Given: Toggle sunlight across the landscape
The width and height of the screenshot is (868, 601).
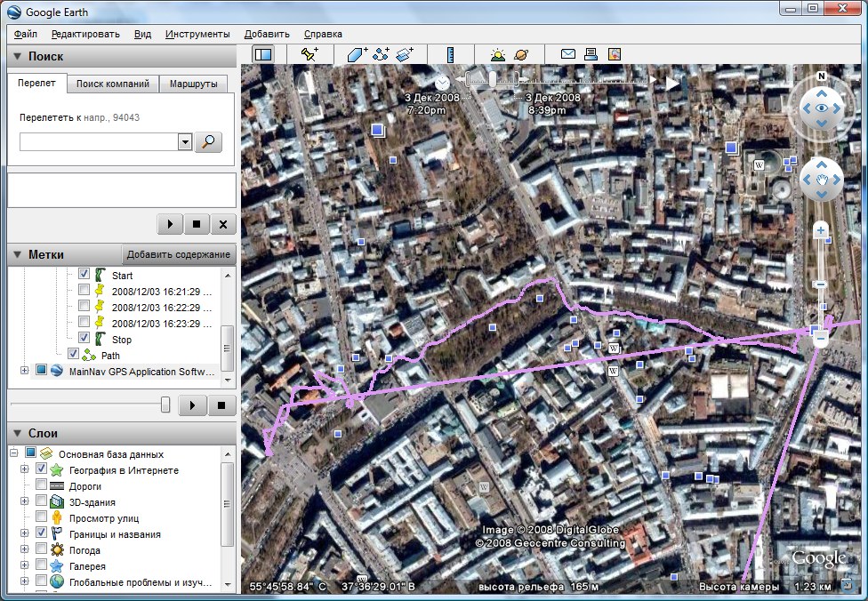Looking at the screenshot, I should pyautogui.click(x=498, y=54).
